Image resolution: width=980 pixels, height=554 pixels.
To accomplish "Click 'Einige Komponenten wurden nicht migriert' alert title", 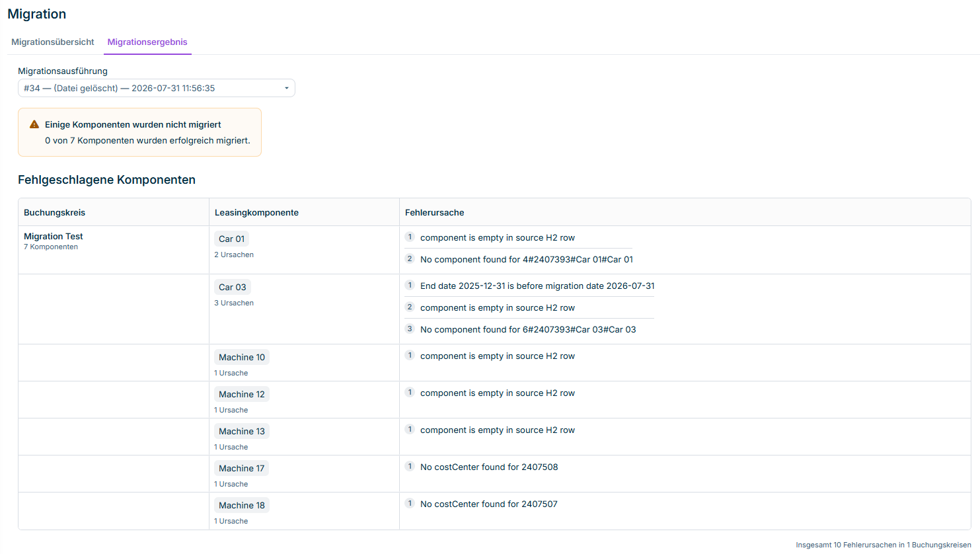I will click(x=133, y=124).
